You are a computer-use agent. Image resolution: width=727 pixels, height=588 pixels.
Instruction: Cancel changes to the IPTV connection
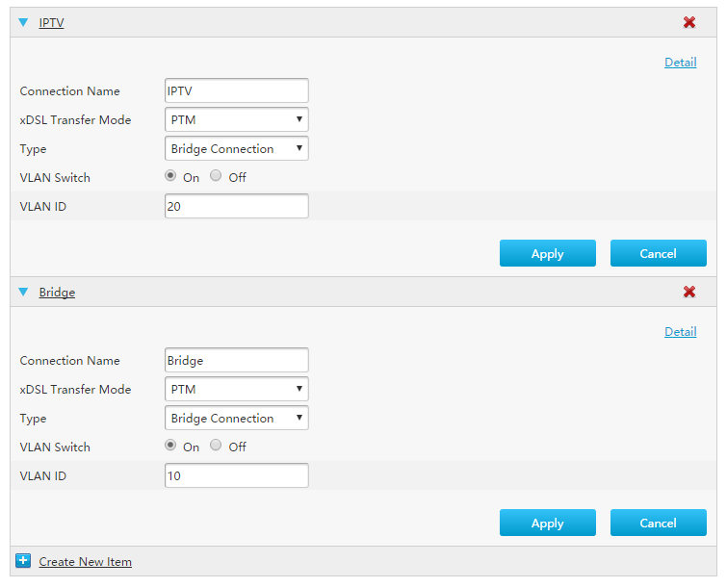click(x=658, y=253)
